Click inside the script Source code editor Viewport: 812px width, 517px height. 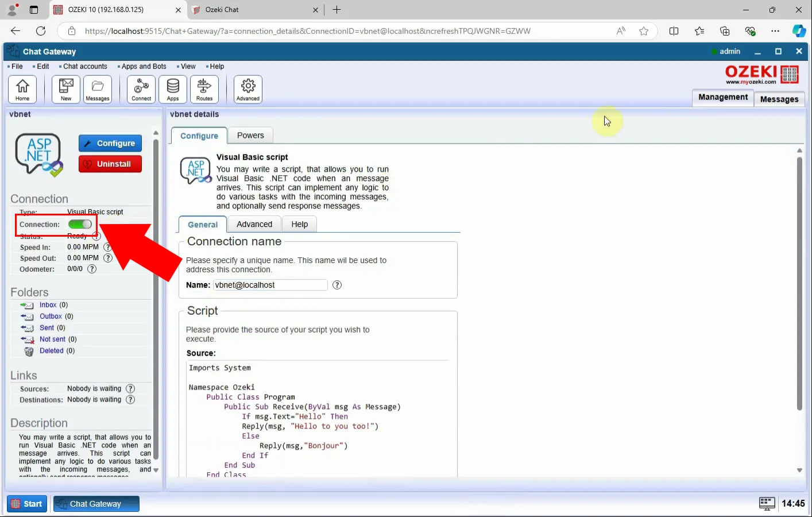318,419
